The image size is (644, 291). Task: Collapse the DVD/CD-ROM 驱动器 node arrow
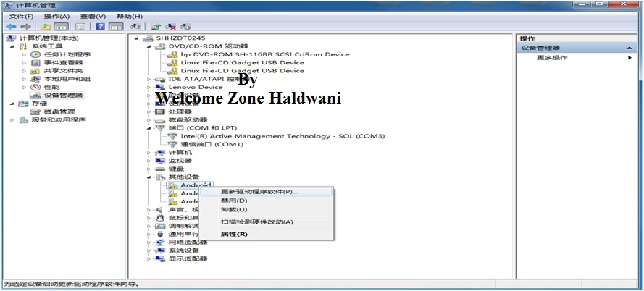[x=149, y=46]
